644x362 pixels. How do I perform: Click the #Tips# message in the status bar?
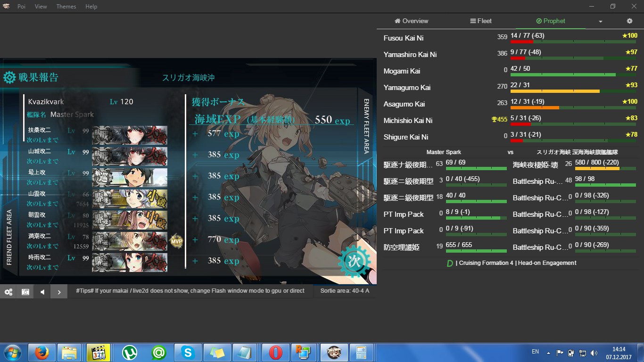(x=190, y=291)
